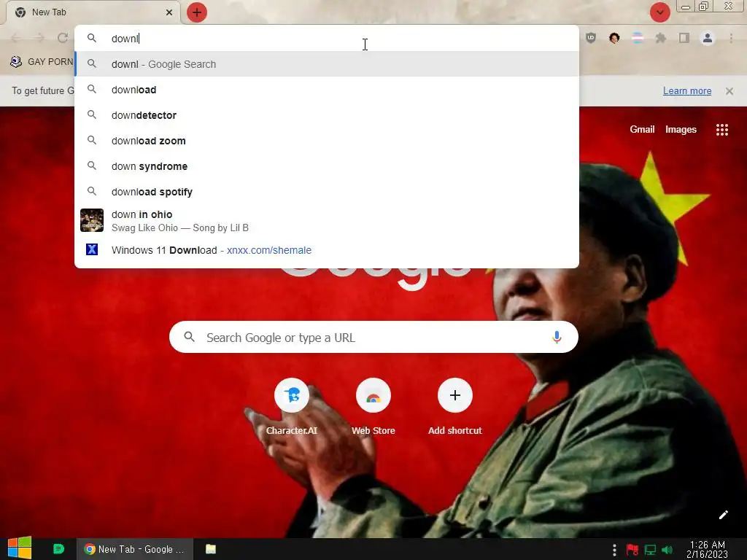Click the striped flag extension icon
This screenshot has height=560, width=747.
(x=638, y=38)
